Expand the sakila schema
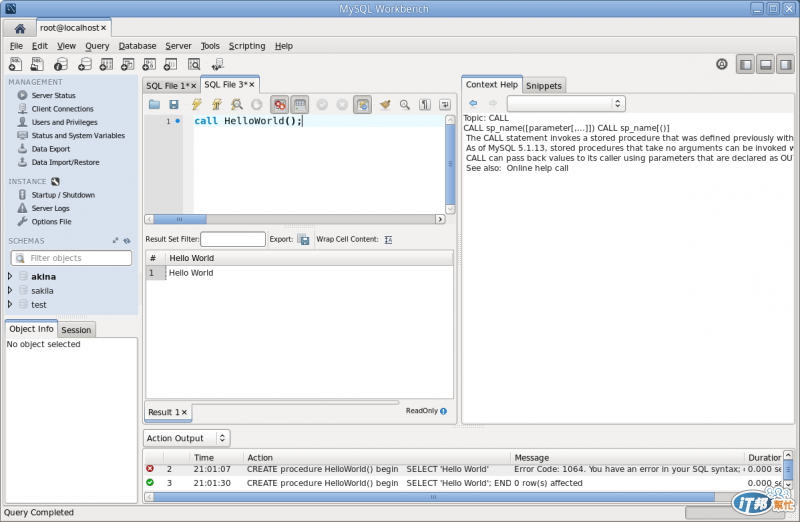The width and height of the screenshot is (800, 522). click(10, 290)
